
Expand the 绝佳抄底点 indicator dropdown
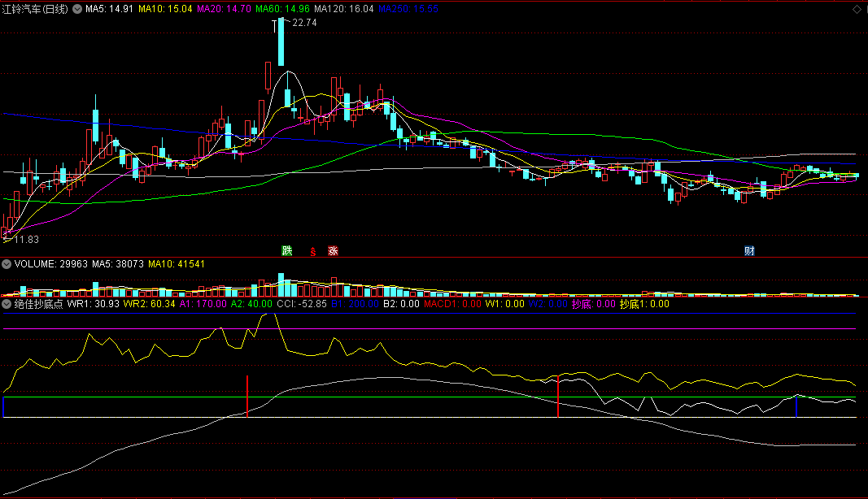click(7, 304)
